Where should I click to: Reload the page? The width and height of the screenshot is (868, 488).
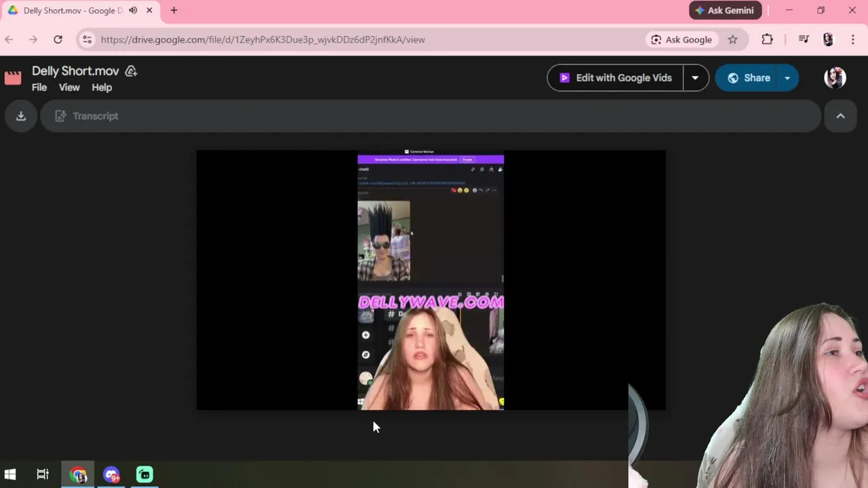(x=58, y=39)
